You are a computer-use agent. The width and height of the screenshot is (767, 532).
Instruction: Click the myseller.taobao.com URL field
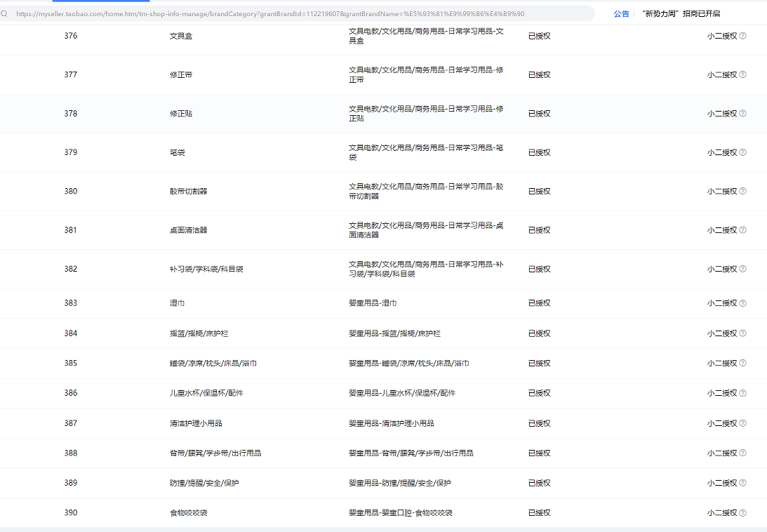(x=281, y=13)
